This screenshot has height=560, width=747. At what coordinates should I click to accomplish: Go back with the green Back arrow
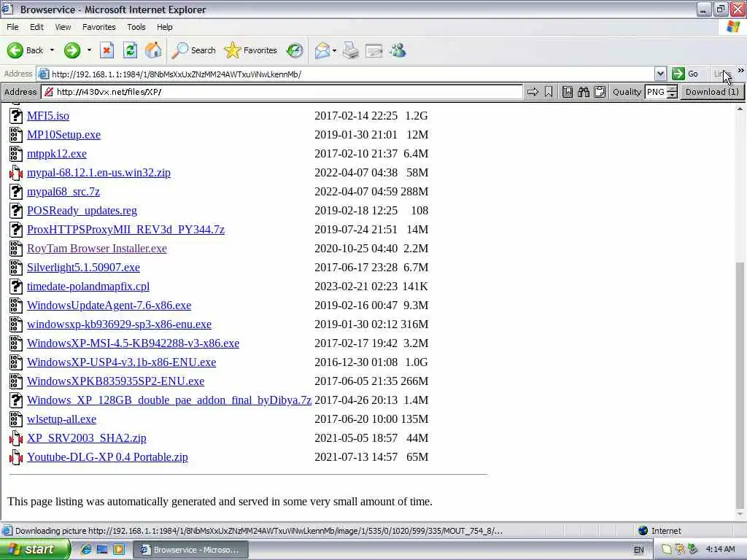tap(25, 50)
